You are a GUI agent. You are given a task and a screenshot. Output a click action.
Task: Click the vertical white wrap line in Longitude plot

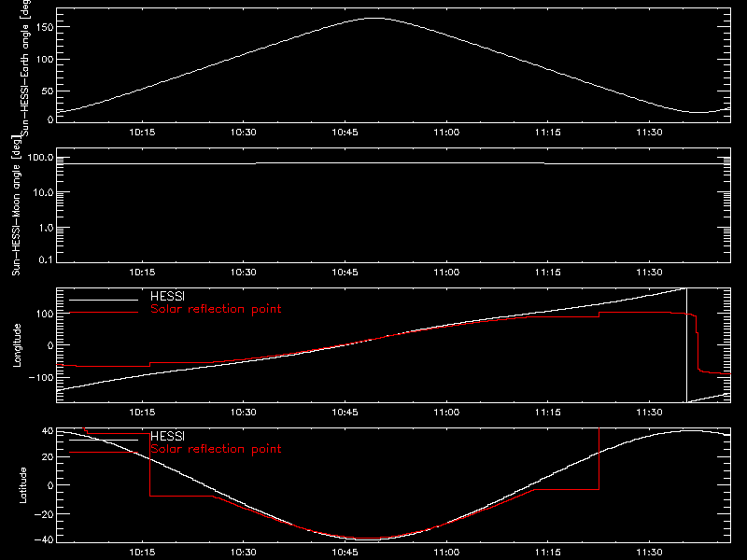point(686,345)
